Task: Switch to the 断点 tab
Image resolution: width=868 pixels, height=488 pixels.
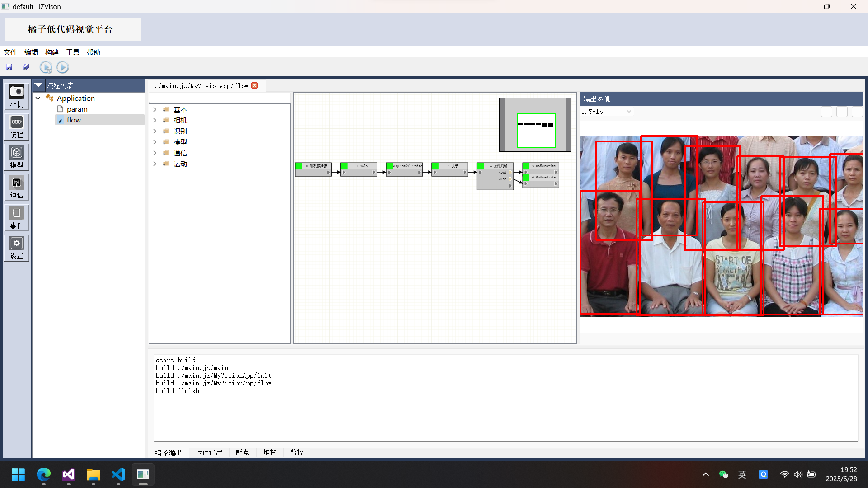Action: tap(243, 452)
